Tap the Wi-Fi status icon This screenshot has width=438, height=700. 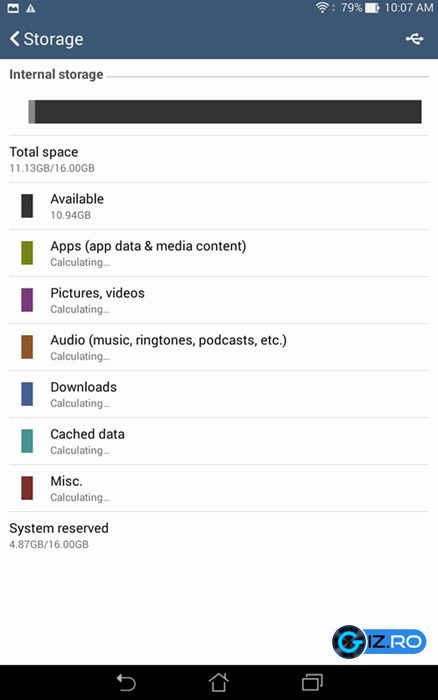point(322,8)
